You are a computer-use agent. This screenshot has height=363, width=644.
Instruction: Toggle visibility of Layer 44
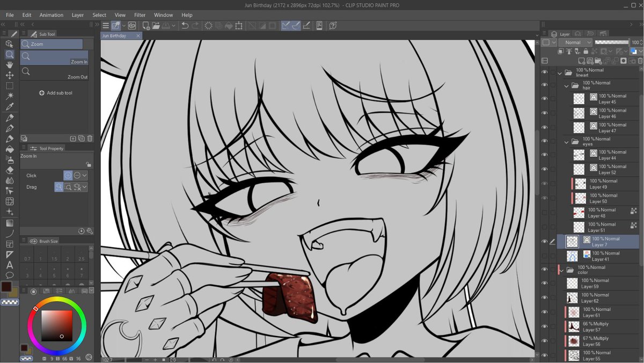(545, 155)
